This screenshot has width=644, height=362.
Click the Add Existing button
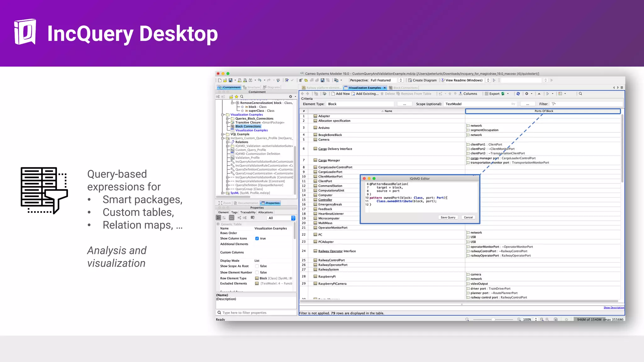(x=365, y=94)
